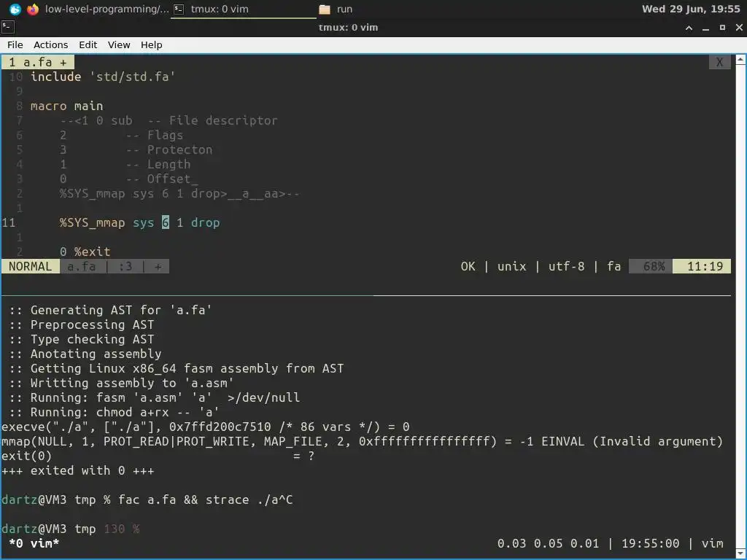This screenshot has height=560, width=747.
Task: Click the '*0 vim*' tmux window label
Action: 34,543
